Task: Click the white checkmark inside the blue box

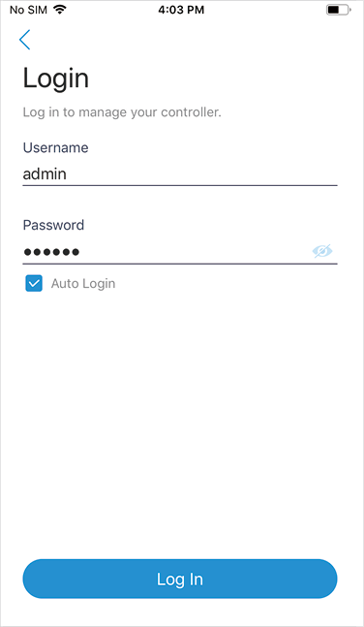Action: tap(34, 284)
